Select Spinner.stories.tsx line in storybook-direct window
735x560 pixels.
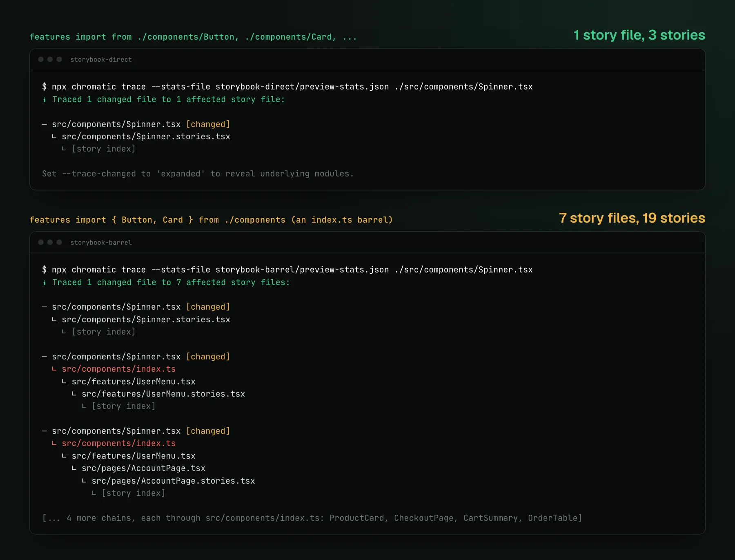[x=146, y=137]
